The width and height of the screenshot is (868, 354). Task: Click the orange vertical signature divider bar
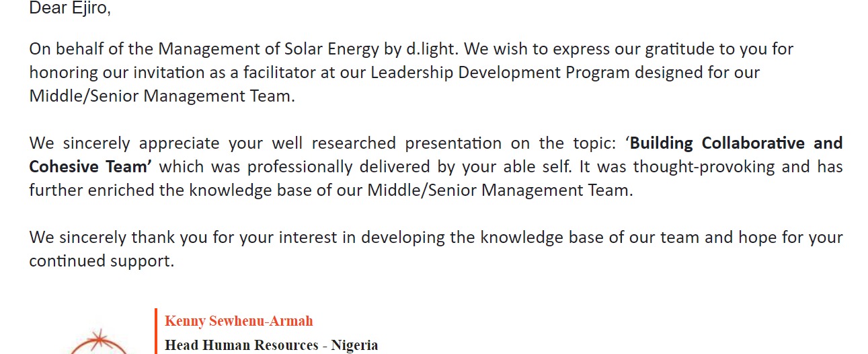(x=156, y=331)
